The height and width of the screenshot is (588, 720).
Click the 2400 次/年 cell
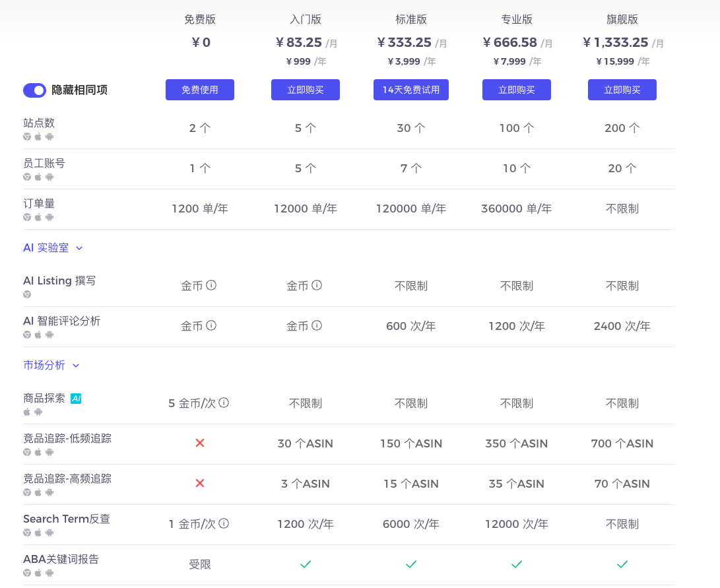pos(622,326)
